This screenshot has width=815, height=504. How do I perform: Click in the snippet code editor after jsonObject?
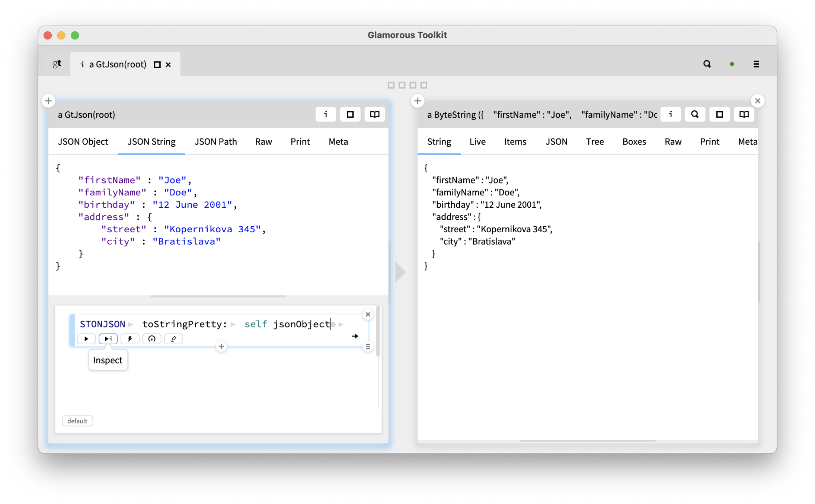coord(330,325)
